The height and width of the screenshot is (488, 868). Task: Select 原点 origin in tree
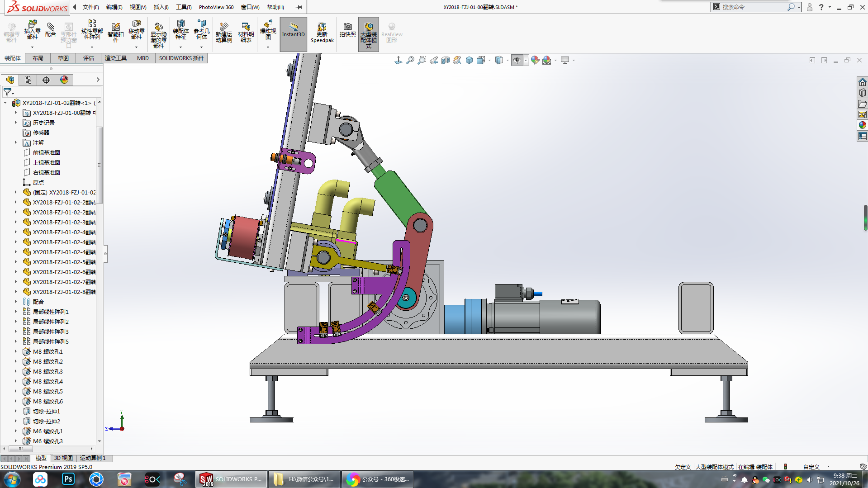click(38, 182)
